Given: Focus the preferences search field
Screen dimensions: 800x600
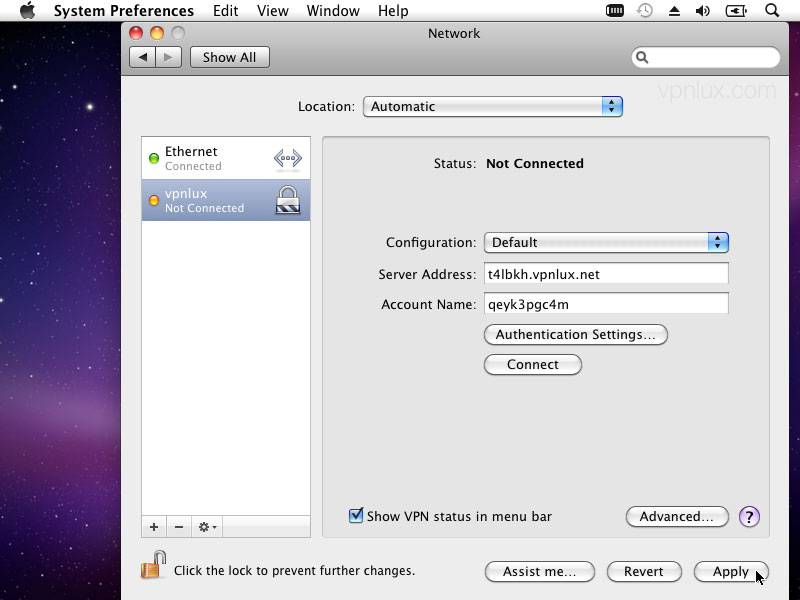Looking at the screenshot, I should tap(706, 57).
